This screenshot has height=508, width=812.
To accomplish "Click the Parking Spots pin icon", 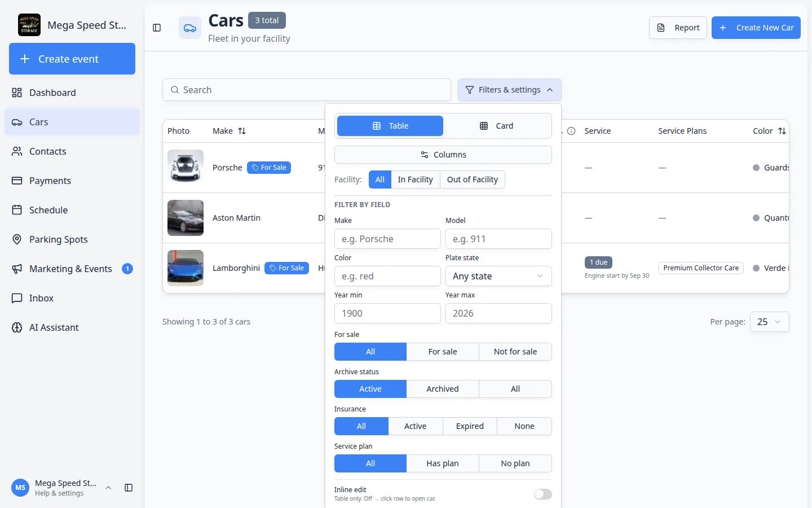I will click(x=17, y=239).
